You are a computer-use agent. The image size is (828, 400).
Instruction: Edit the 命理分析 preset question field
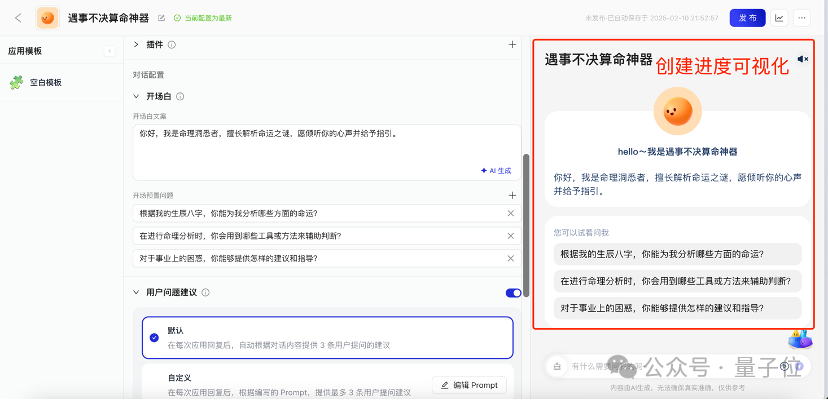[x=327, y=236]
